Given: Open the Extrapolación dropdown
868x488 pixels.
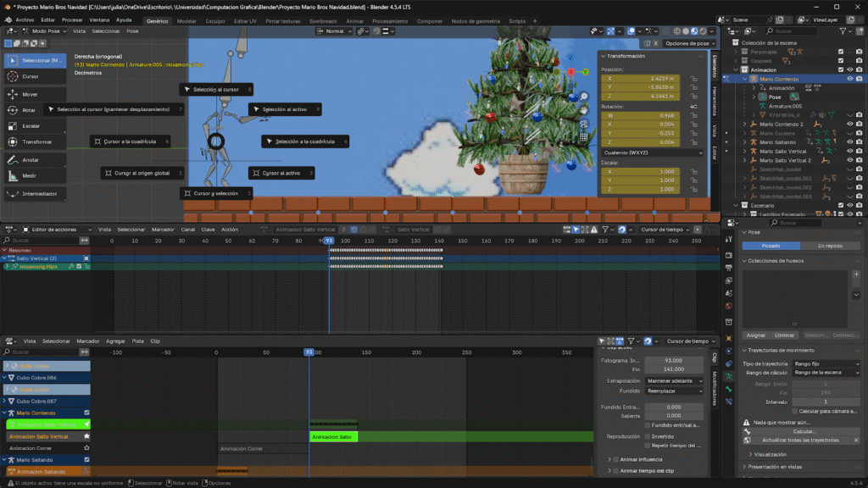Looking at the screenshot, I should click(x=674, y=380).
